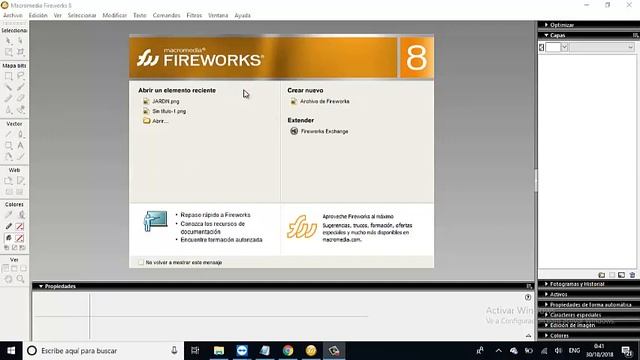Expand the Caracteres especiales panel
Viewport: 640px width, 360px height.
tap(546, 315)
